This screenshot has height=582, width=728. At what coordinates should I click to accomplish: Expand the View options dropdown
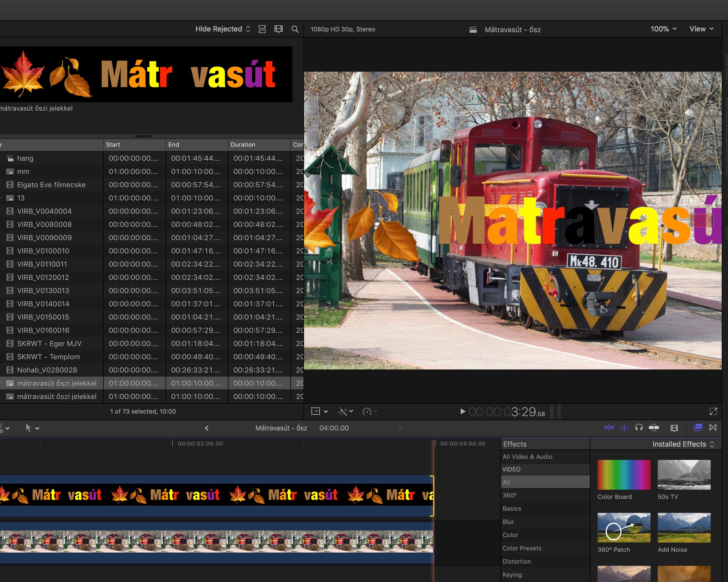point(701,29)
